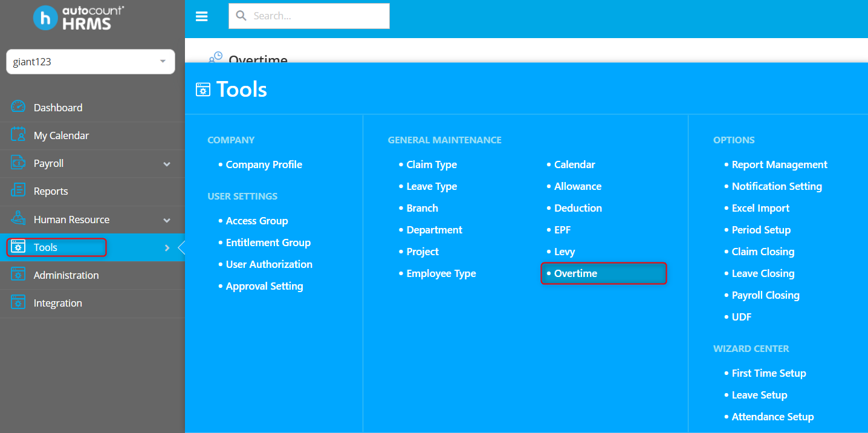
Task: Open Calendar maintenance link
Action: click(x=574, y=164)
